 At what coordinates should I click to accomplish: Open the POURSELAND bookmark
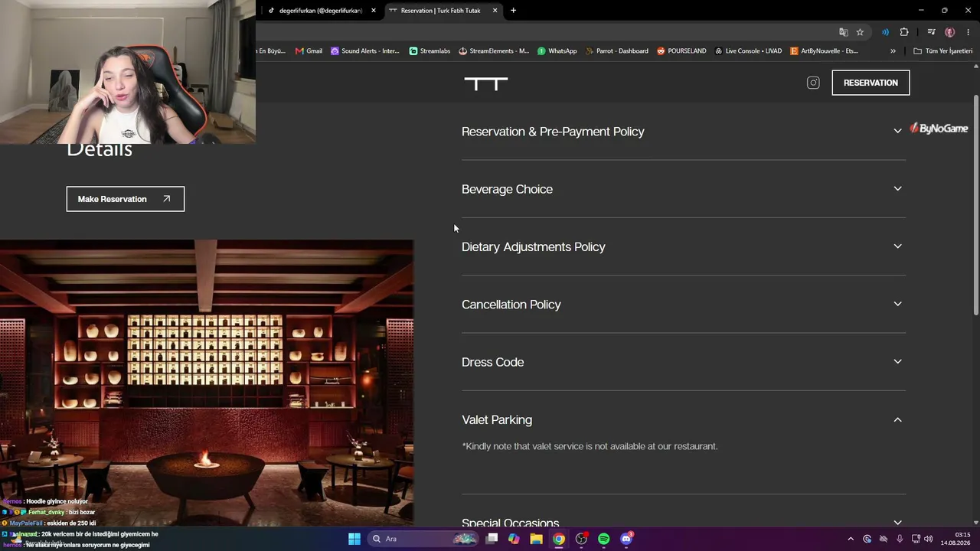pos(681,51)
